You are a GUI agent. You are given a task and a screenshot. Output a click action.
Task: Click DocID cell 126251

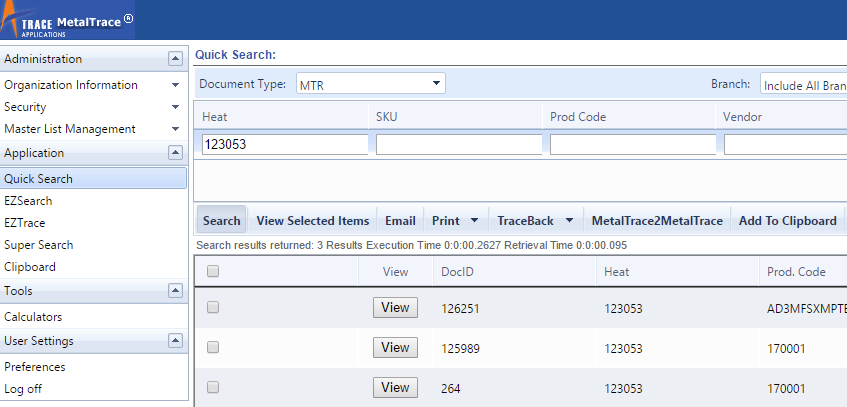(x=460, y=309)
